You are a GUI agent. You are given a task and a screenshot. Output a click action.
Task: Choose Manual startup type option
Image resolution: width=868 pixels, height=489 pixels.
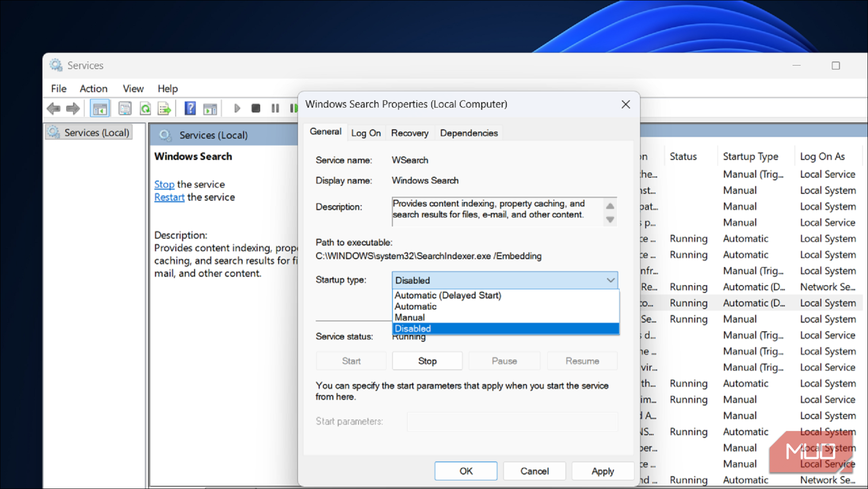506,317
